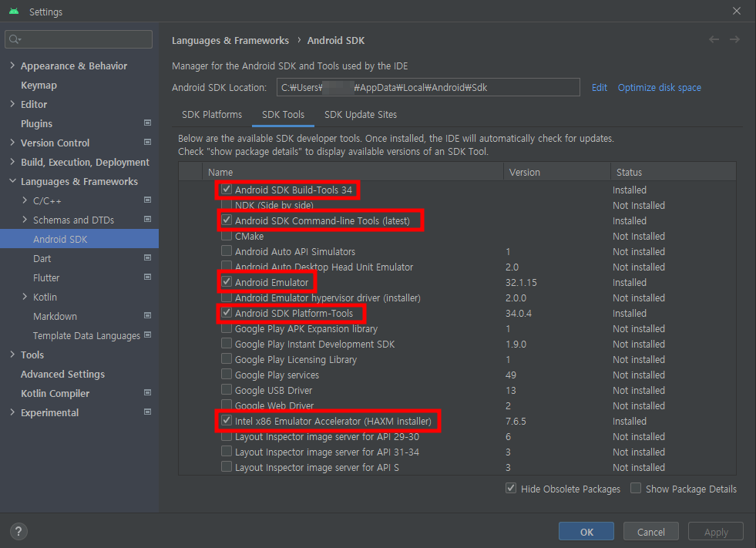Close the Settings dialog
756x548 pixels.
click(x=737, y=11)
